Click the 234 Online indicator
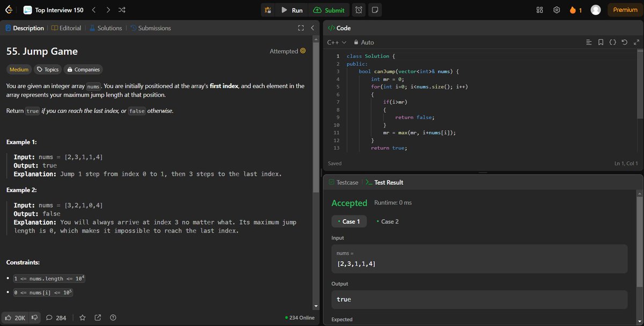The image size is (644, 326). pyautogui.click(x=300, y=317)
